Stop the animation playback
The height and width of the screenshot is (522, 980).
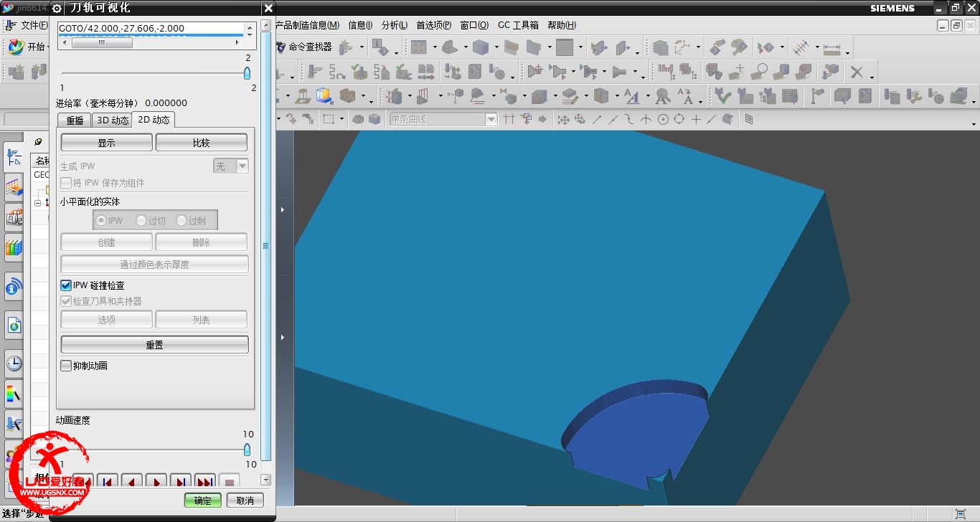230,480
